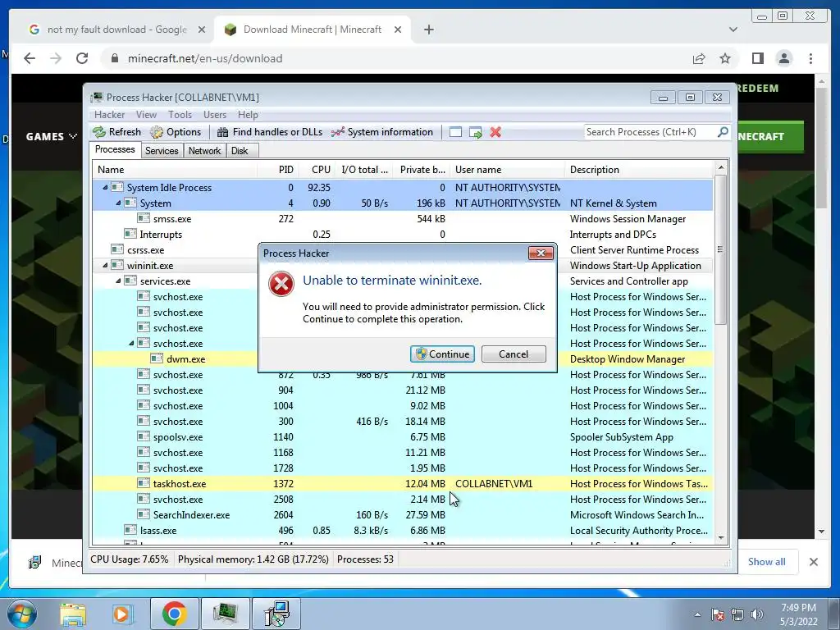
Task: Open the GAMES dropdown on Minecraft site
Action: [x=52, y=137]
